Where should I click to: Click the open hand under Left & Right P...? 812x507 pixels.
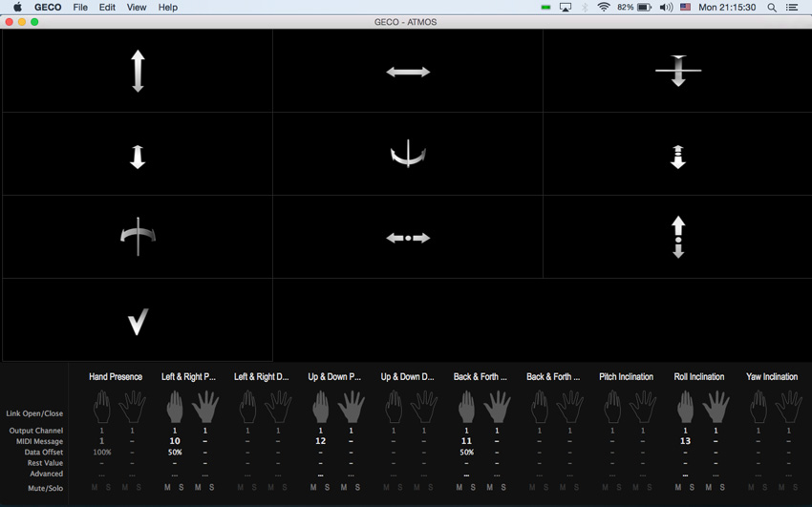pyautogui.click(x=205, y=407)
